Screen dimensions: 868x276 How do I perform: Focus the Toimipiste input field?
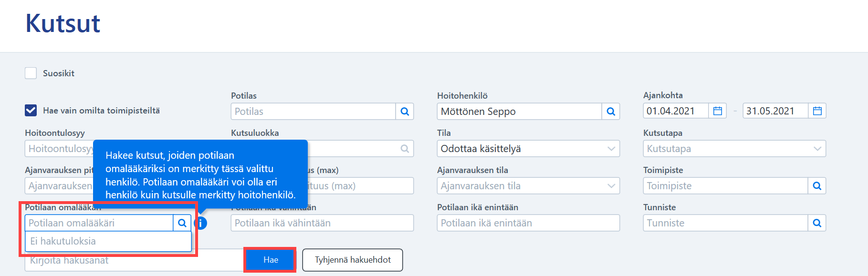pos(726,186)
